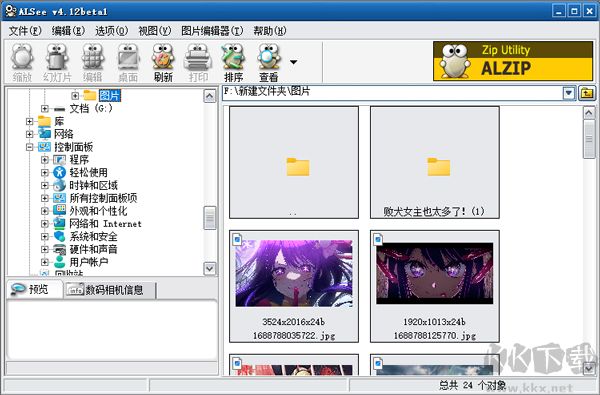Screen dimensions: 600x395
Task: Click the thumbnail pane scrollbar down arrow
Action: [589, 368]
